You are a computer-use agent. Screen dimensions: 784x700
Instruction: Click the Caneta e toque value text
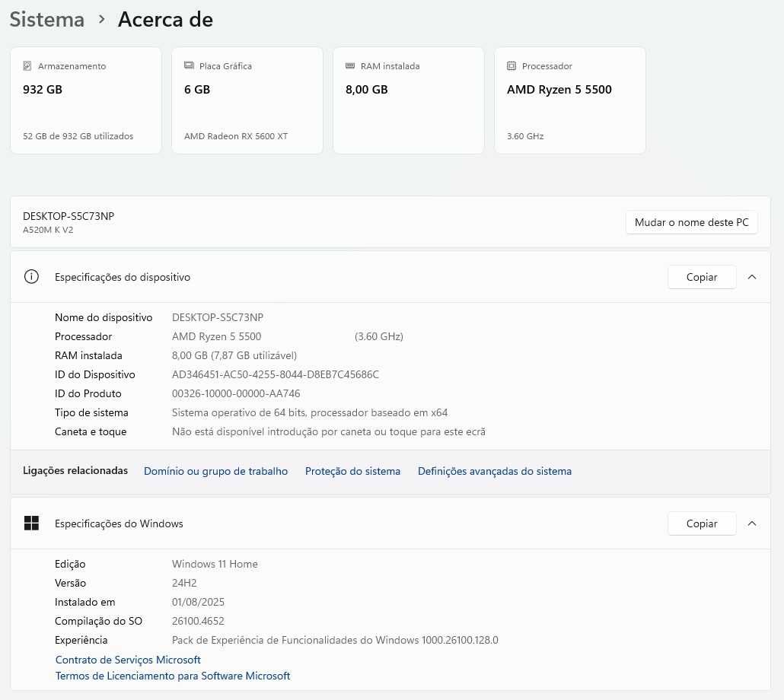[329, 431]
